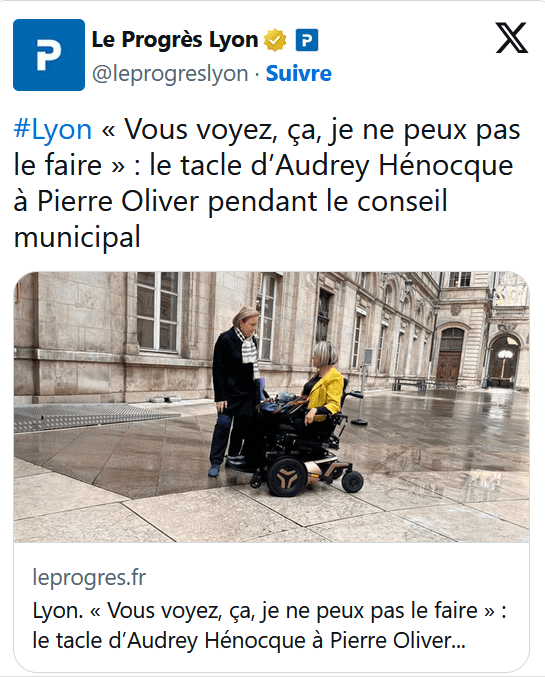
Task: Follow the account via Suivre
Action: click(298, 73)
